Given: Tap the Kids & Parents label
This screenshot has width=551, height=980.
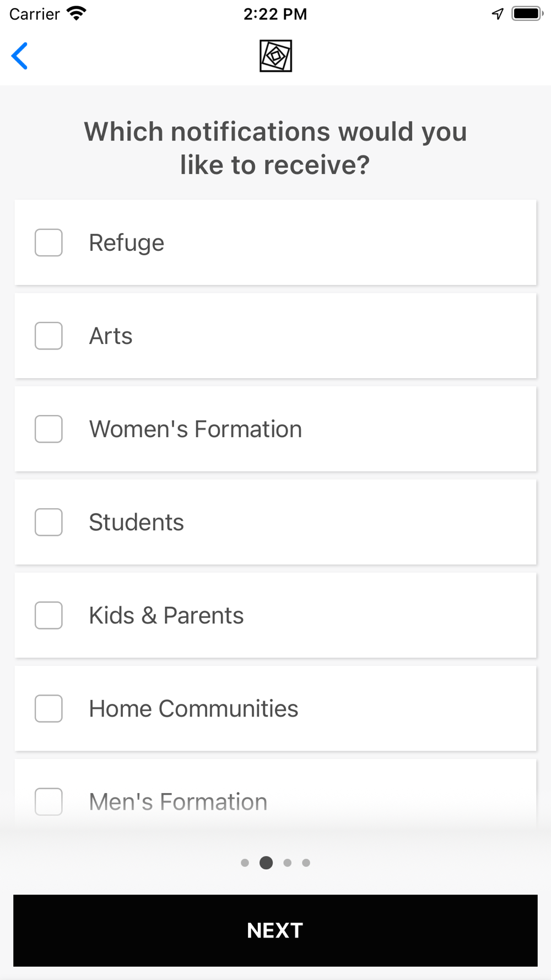Looking at the screenshot, I should point(166,616).
